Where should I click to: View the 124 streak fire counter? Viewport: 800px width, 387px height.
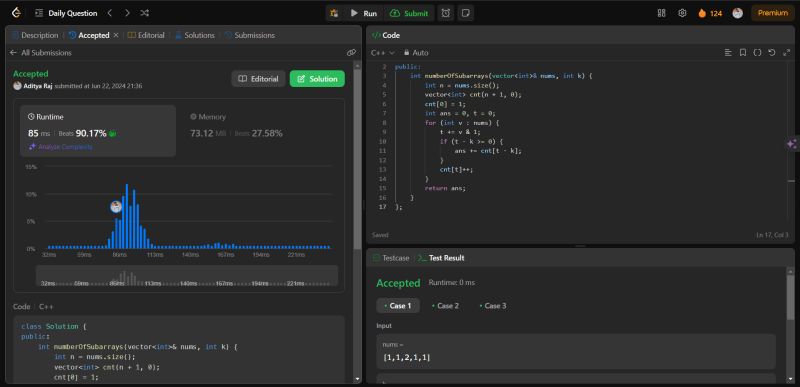(710, 13)
